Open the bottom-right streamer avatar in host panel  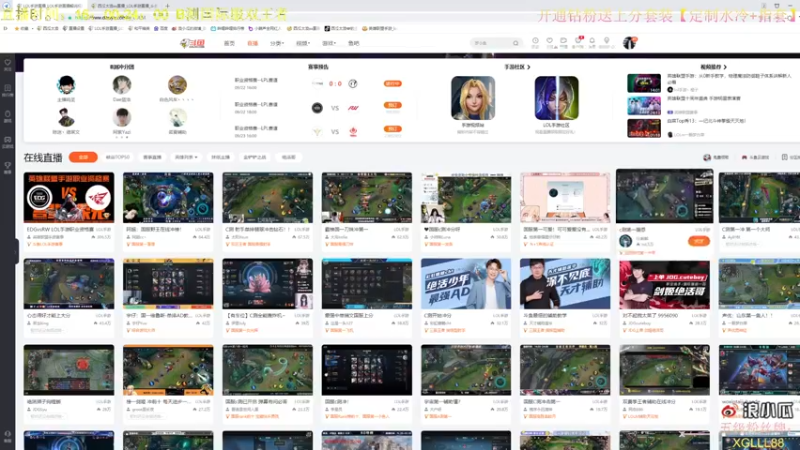[177, 118]
